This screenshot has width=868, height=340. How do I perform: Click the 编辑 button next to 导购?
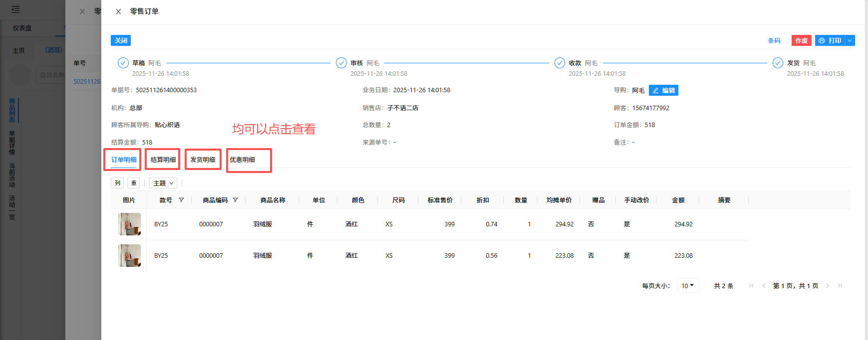pos(663,90)
